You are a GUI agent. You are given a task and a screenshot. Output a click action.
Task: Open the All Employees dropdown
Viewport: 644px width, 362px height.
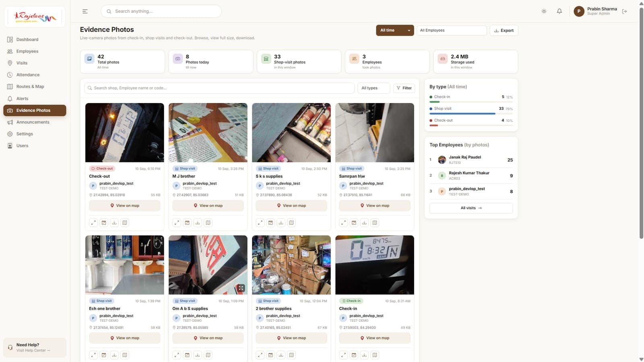point(452,31)
